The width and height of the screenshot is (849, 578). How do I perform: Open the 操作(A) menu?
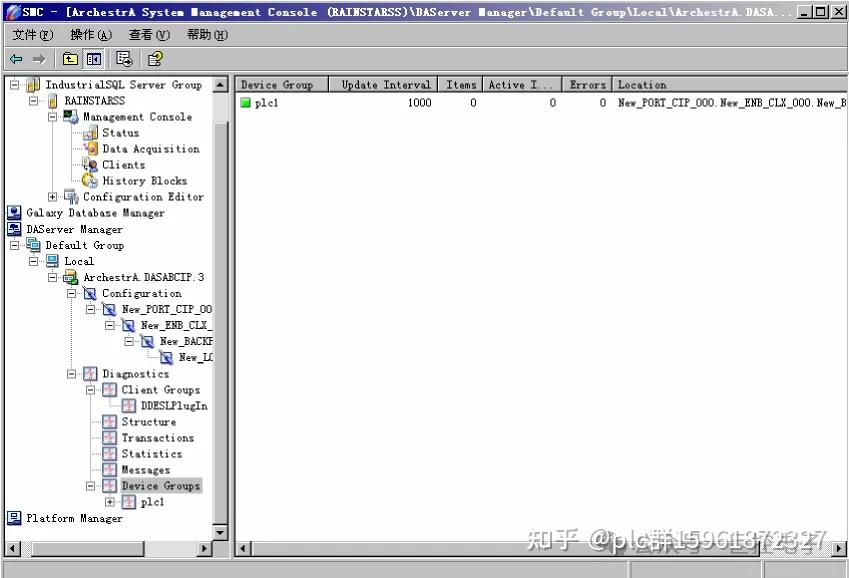click(91, 35)
